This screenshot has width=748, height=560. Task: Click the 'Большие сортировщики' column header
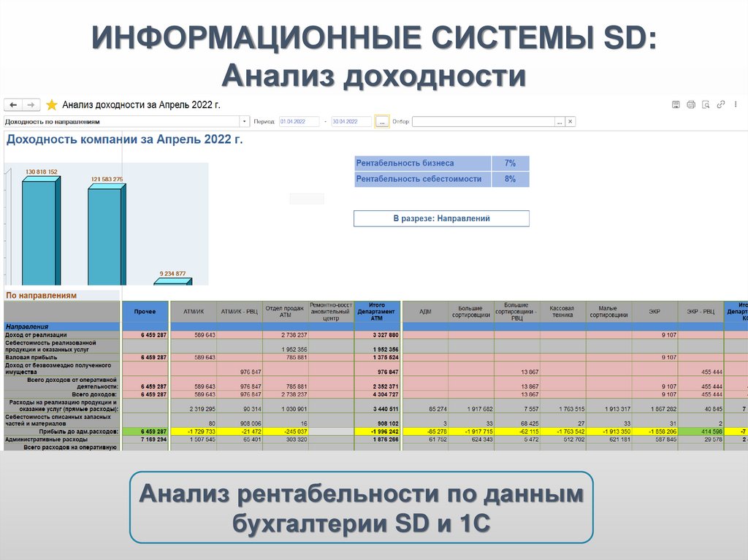pos(471,312)
